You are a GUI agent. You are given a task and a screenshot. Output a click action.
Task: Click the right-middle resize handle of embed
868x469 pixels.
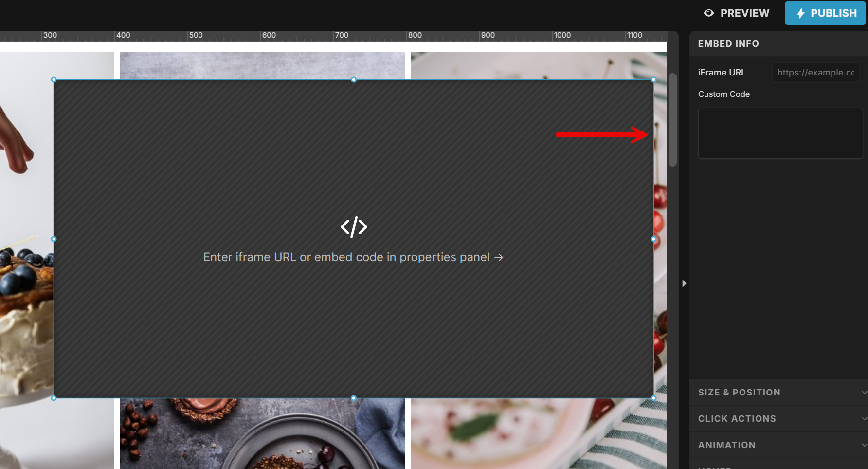[x=653, y=239]
